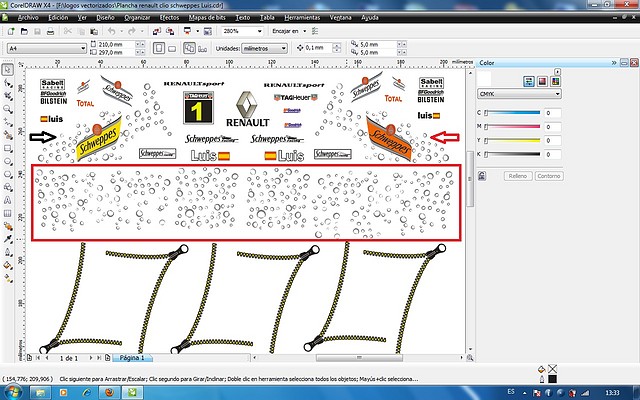Select the Smart Fill tool
The height and width of the screenshot is (400, 640).
(x=7, y=135)
